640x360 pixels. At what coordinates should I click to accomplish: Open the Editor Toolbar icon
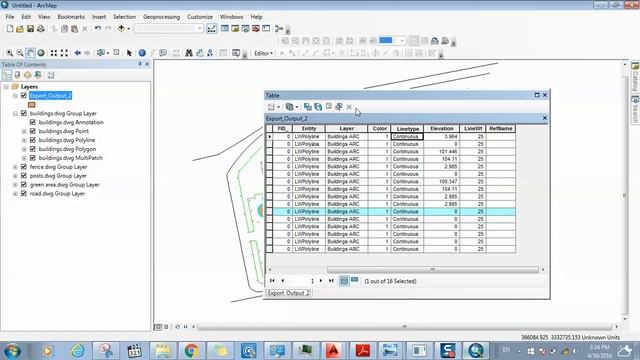click(x=211, y=29)
